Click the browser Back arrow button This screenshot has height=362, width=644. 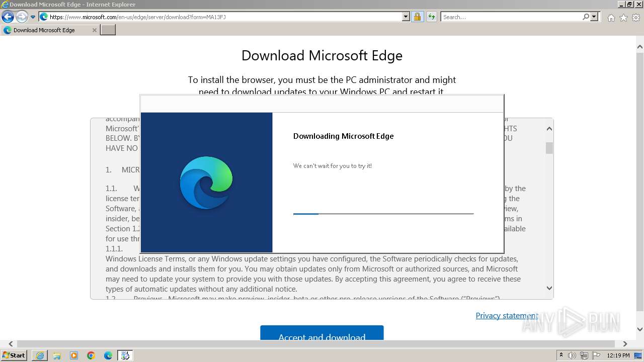coord(8,17)
